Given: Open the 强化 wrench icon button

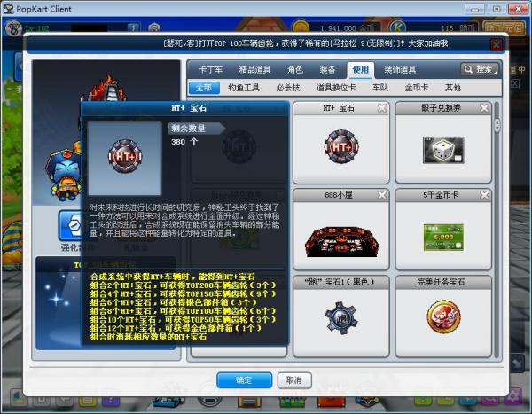Looking at the screenshot, I should pos(72,226).
